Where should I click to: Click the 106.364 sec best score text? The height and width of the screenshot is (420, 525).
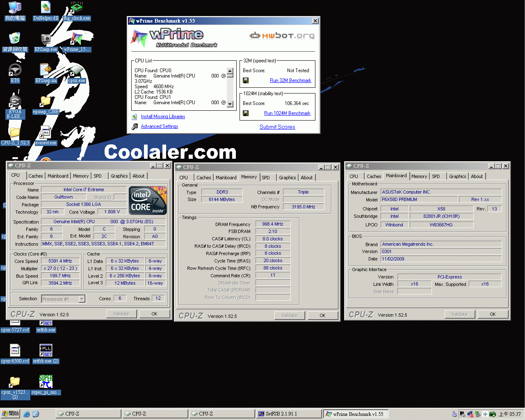[297, 103]
